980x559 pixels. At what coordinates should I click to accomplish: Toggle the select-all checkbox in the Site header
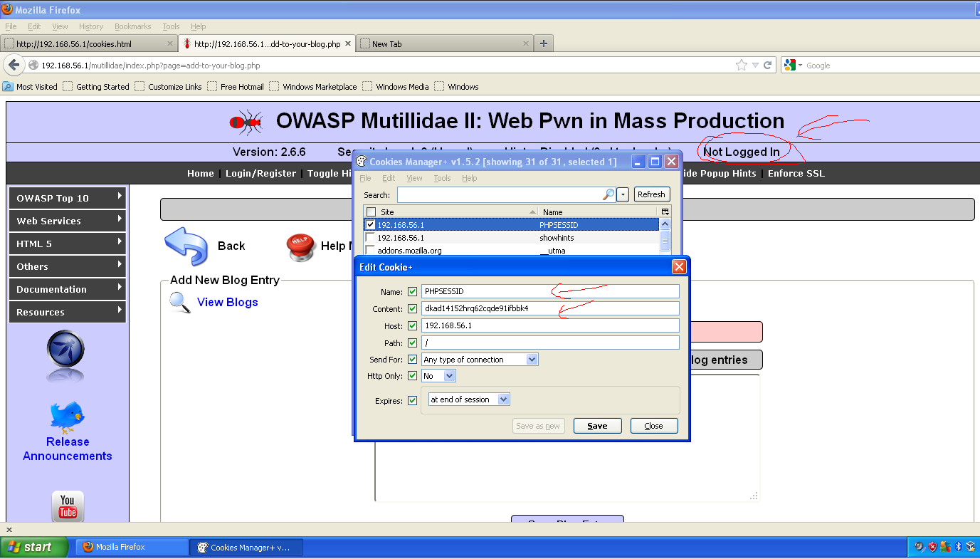[371, 212]
